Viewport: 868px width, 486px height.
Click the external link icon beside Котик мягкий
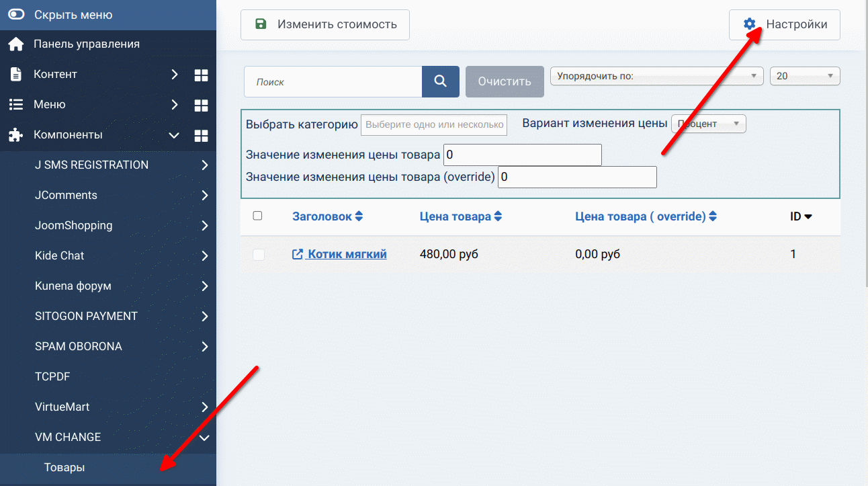tap(298, 255)
